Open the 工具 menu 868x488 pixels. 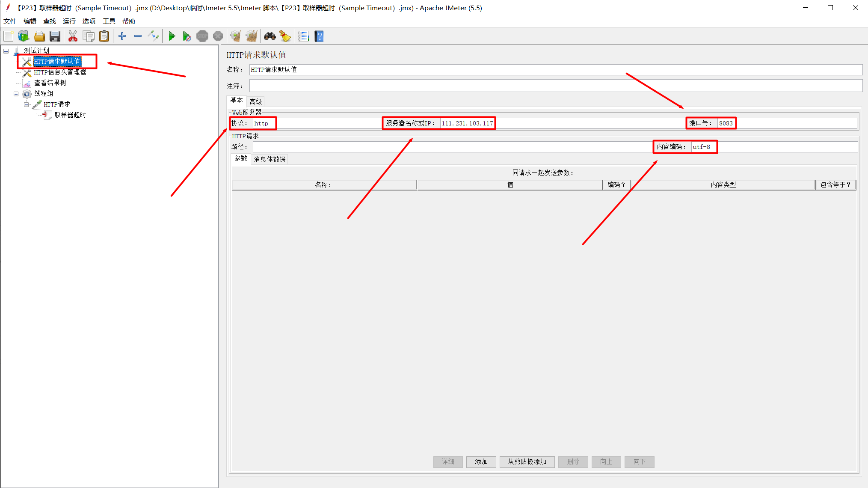click(x=109, y=21)
